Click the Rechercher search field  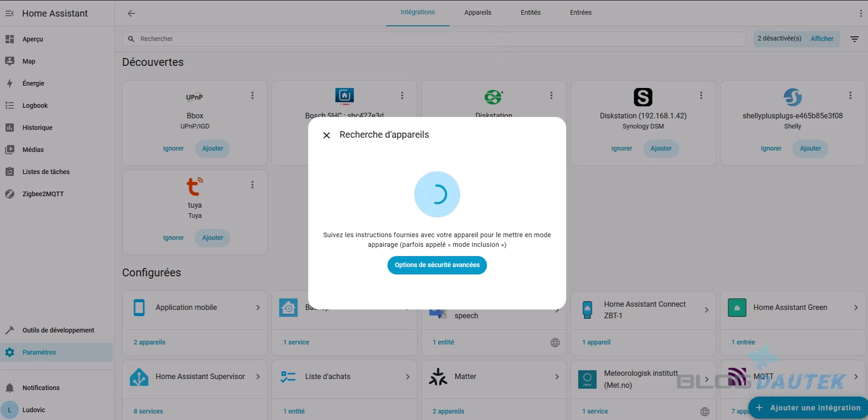point(433,39)
